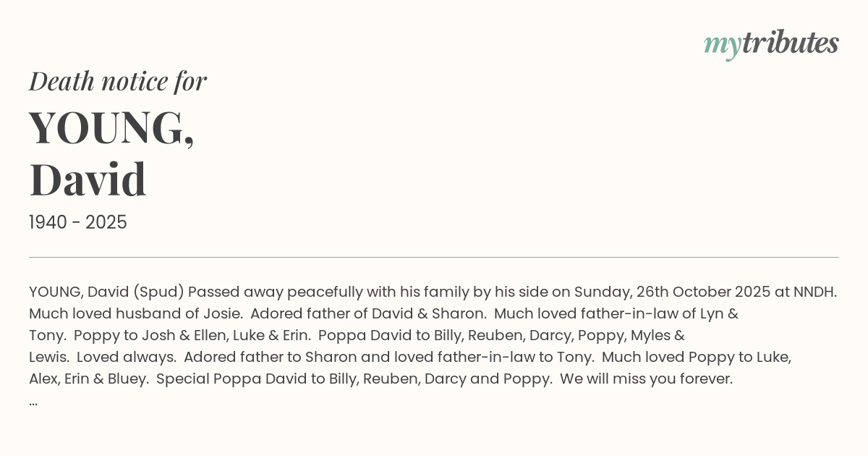The width and height of the screenshot is (868, 456).
Task: Click "Much loved husband of Josie" sentence
Action: click(135, 313)
